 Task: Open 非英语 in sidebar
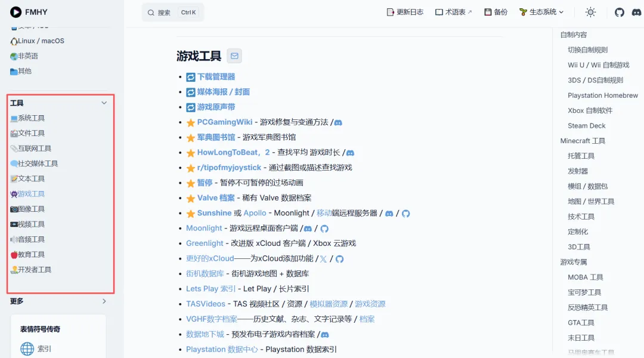click(x=24, y=56)
